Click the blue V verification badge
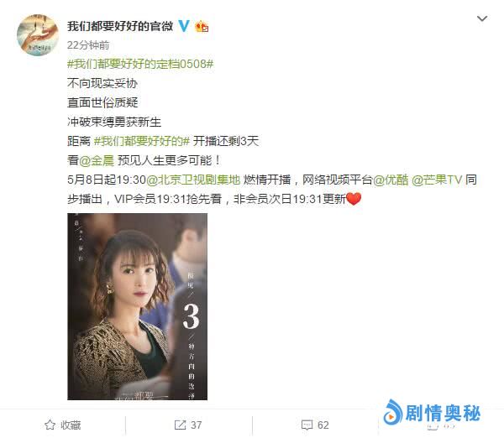The image size is (504, 438). [x=184, y=26]
